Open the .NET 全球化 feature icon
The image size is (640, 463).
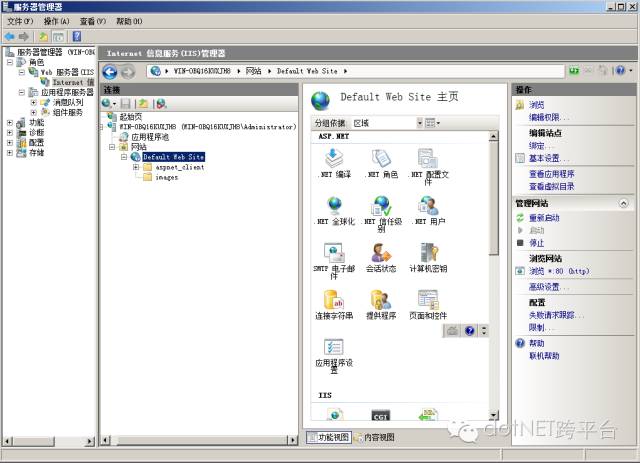coord(335,211)
